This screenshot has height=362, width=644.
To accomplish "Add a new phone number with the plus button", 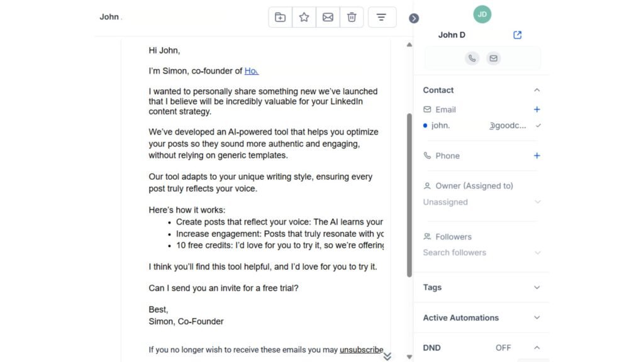I will 536,155.
